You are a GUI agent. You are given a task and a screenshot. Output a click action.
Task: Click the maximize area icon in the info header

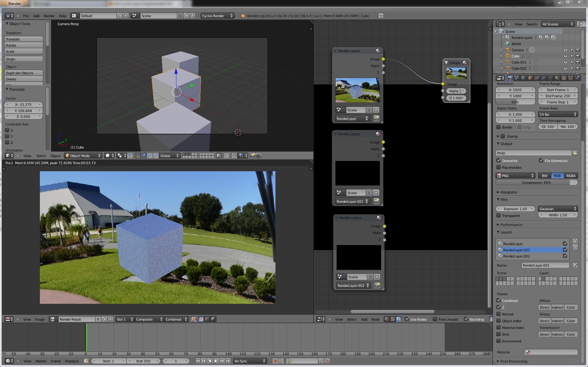click(381, 16)
